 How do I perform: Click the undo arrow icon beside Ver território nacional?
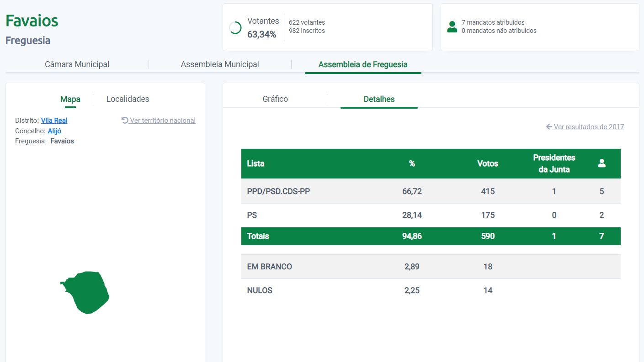click(125, 121)
